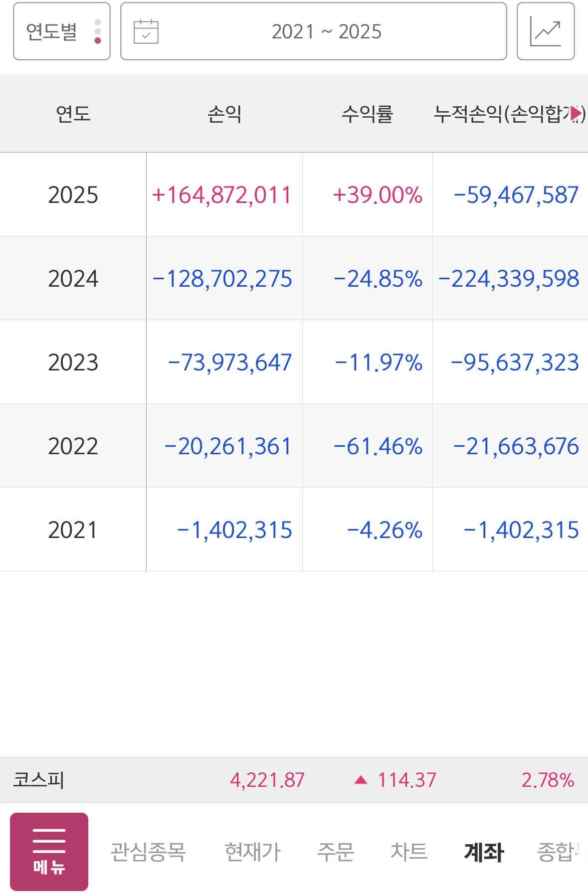Viewport: 588px width, 893px height.
Task: Switch to the 현재가 tab
Action: (x=252, y=852)
